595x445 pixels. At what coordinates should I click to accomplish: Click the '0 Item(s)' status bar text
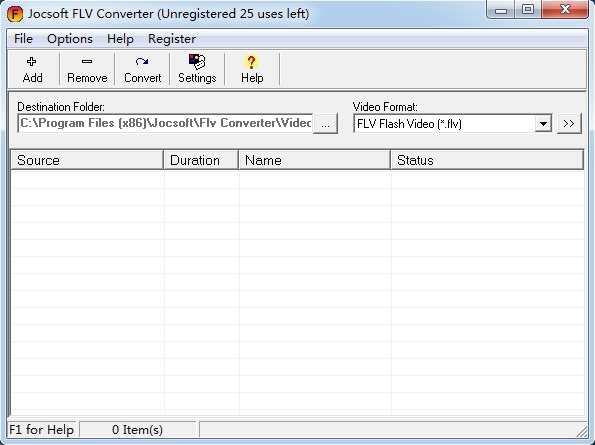tap(137, 430)
